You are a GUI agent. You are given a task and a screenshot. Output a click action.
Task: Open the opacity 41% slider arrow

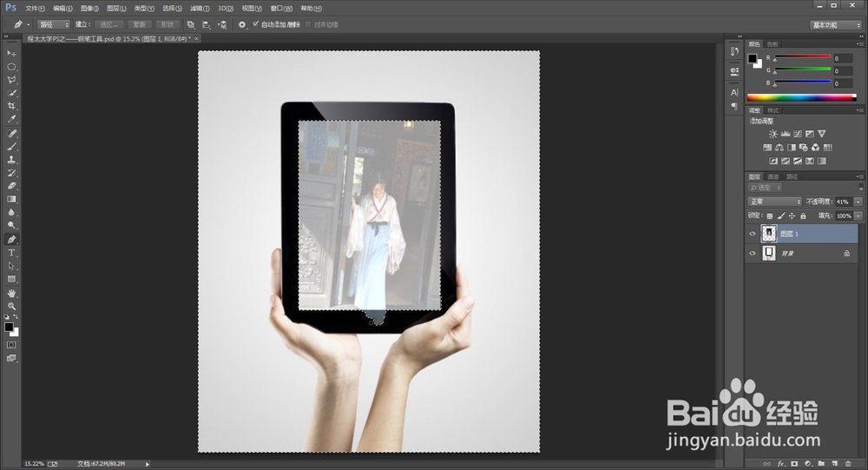click(x=858, y=202)
